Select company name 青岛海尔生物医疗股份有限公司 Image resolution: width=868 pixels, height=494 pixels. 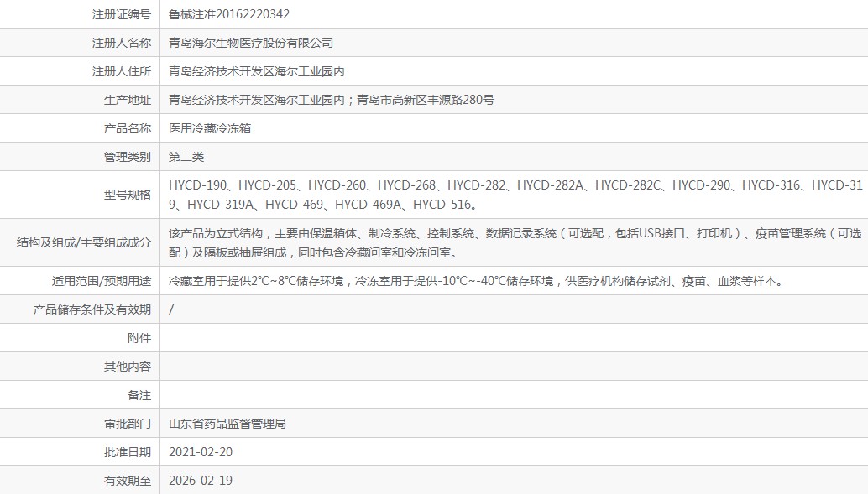click(251, 43)
